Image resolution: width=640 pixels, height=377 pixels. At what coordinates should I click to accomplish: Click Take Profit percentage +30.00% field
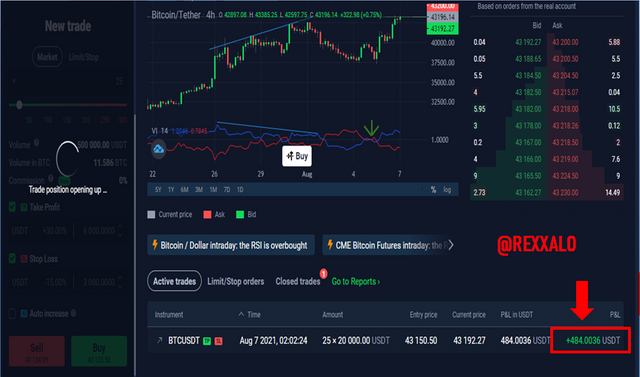click(x=55, y=231)
